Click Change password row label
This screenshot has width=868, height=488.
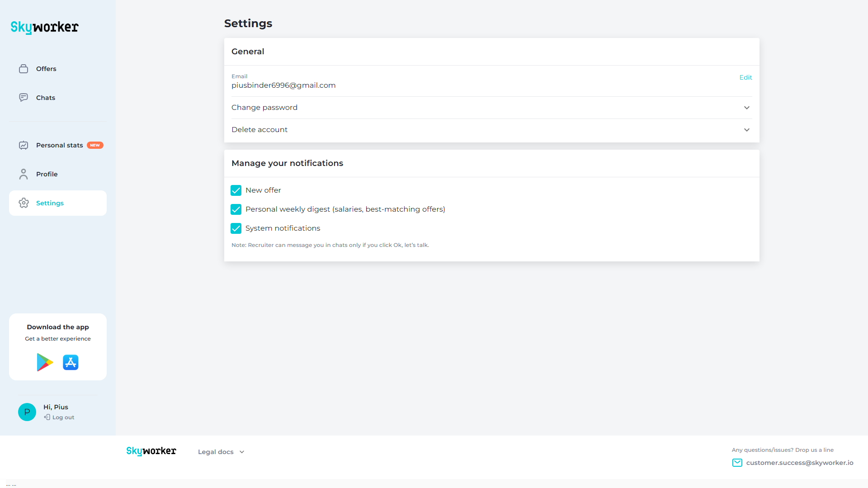point(264,108)
